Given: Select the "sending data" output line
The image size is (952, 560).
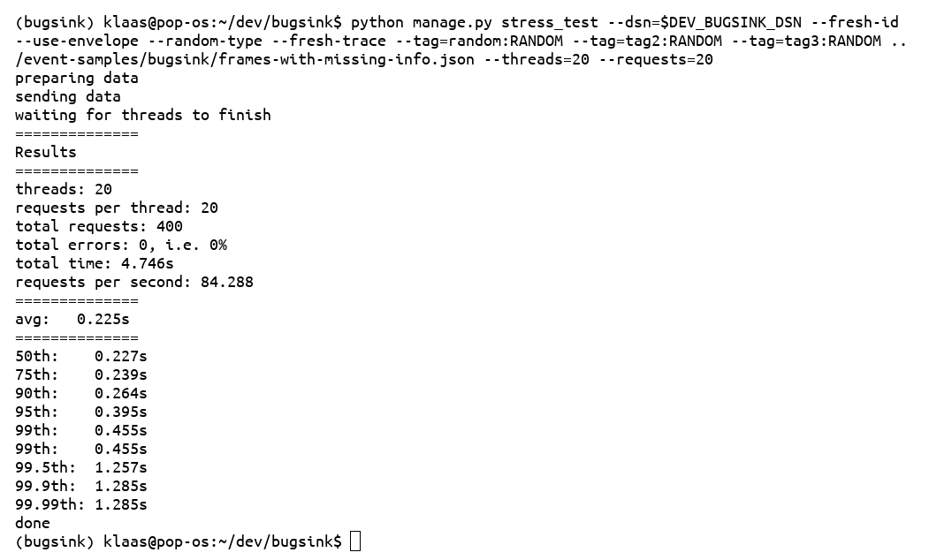Looking at the screenshot, I should click(x=68, y=96).
